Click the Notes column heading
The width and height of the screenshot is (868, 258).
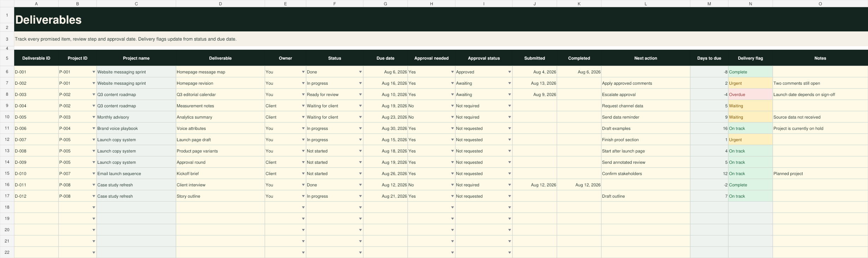point(820,58)
